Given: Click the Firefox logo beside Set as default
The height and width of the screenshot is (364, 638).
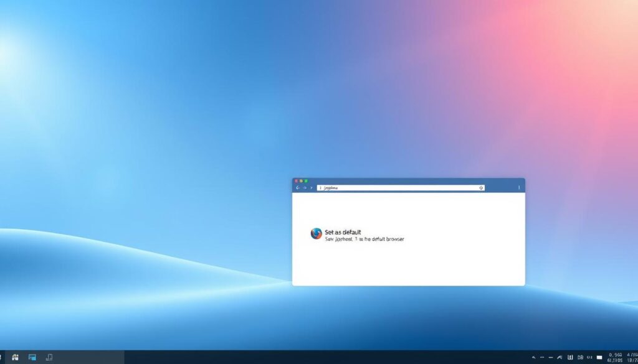Looking at the screenshot, I should click(x=317, y=233).
